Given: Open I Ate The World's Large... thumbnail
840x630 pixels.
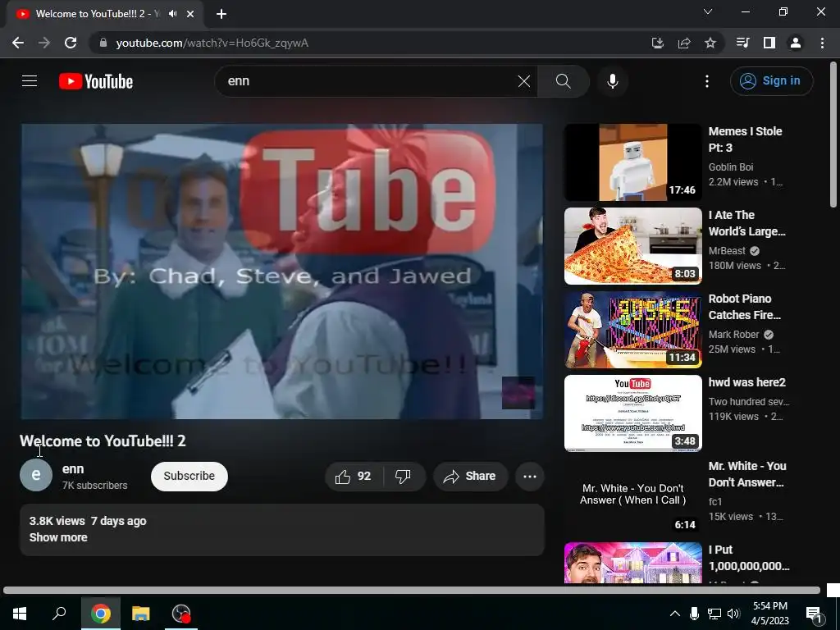Looking at the screenshot, I should (632, 246).
